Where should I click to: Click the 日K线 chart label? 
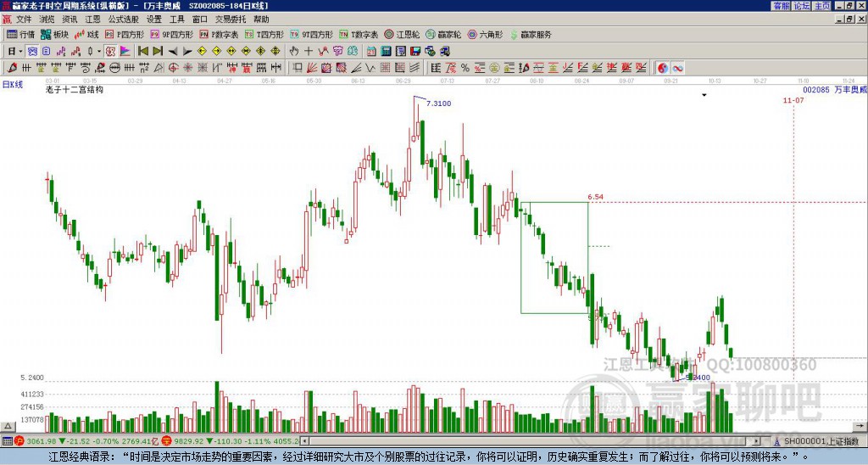tap(13, 84)
